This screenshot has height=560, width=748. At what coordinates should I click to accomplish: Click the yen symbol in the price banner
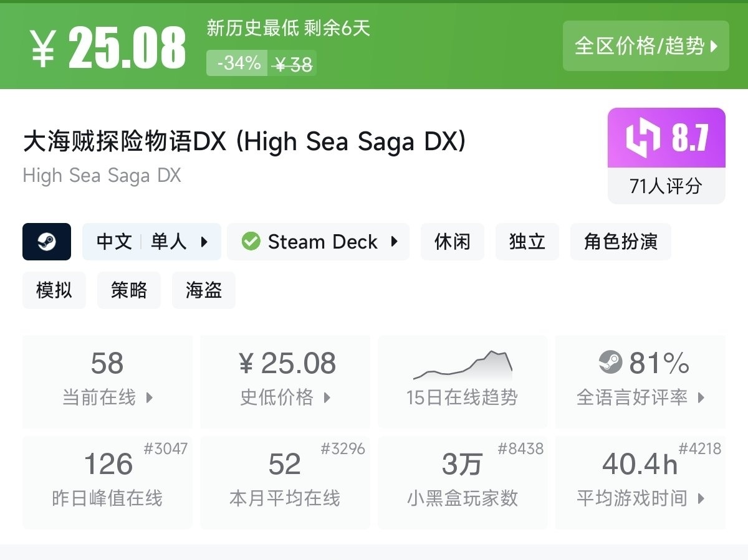[43, 47]
